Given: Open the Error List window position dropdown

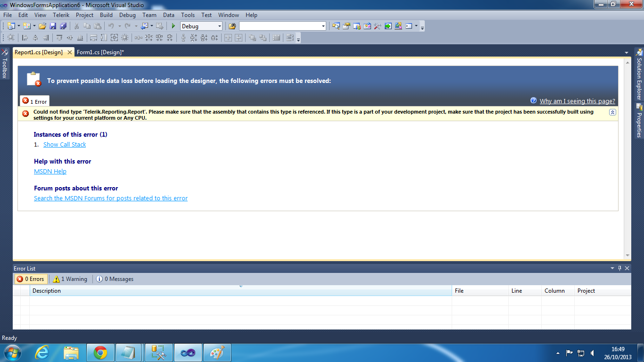Looking at the screenshot, I should [x=612, y=268].
